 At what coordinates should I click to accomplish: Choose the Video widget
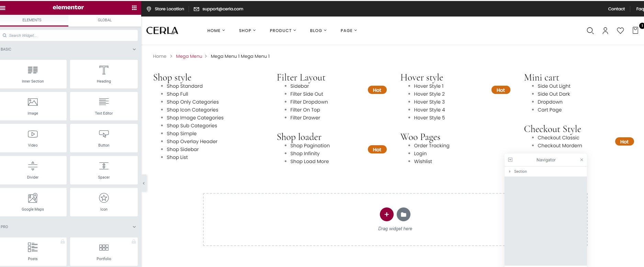click(x=33, y=138)
